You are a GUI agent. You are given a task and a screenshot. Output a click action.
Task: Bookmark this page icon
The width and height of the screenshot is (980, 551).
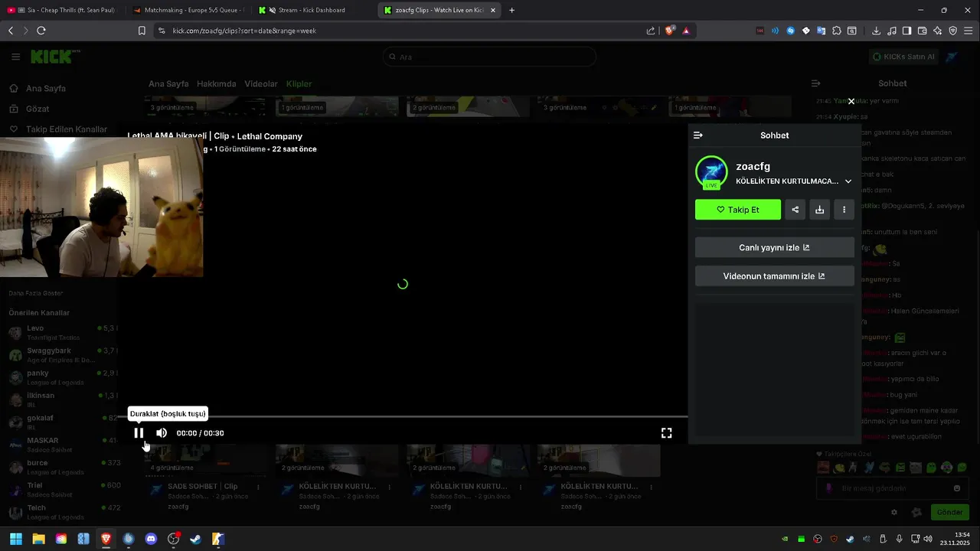(x=142, y=31)
